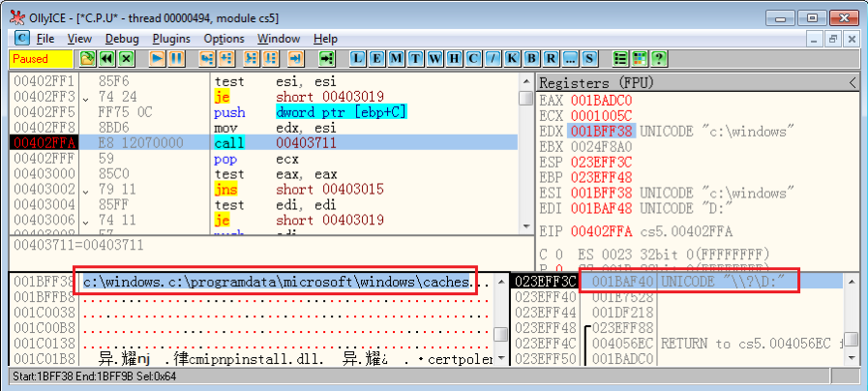Open the Source window with S button

(x=589, y=58)
